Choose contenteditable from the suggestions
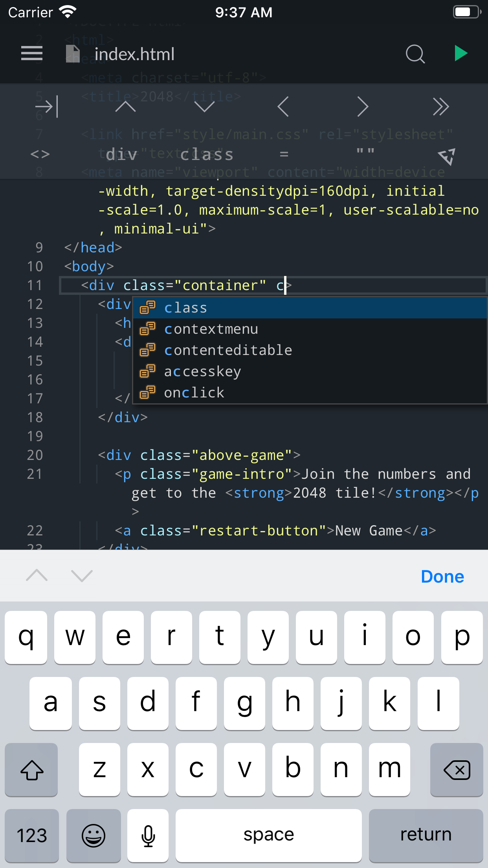The width and height of the screenshot is (488, 868). coord(310,350)
